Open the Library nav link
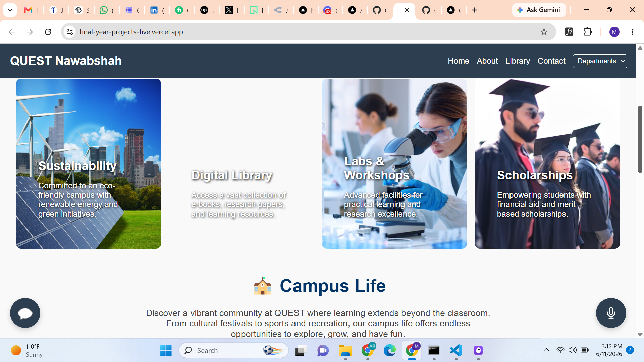Viewport: 644px width, 362px height. click(x=518, y=61)
